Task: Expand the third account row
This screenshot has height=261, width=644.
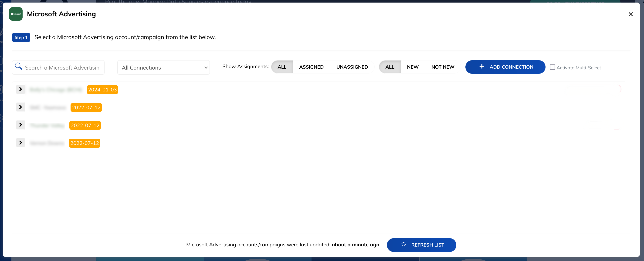Action: [x=21, y=125]
